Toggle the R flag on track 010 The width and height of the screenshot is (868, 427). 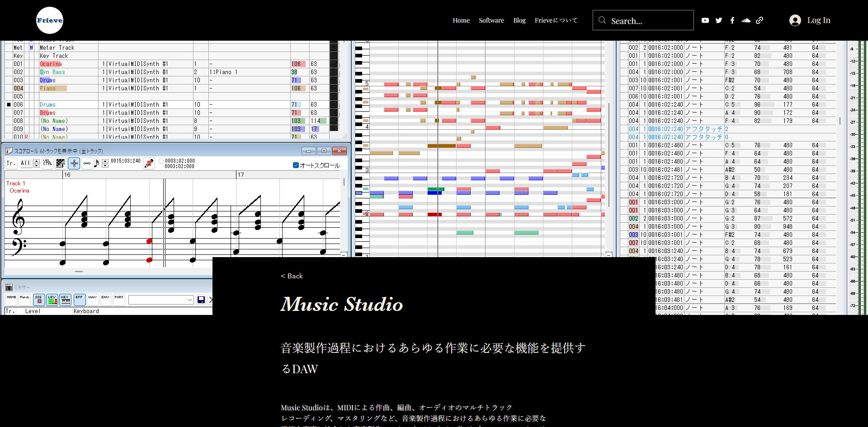26,136
